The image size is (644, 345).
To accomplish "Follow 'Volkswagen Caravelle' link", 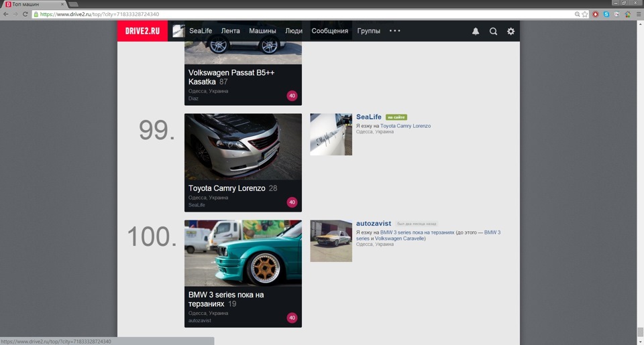I will pyautogui.click(x=399, y=238).
